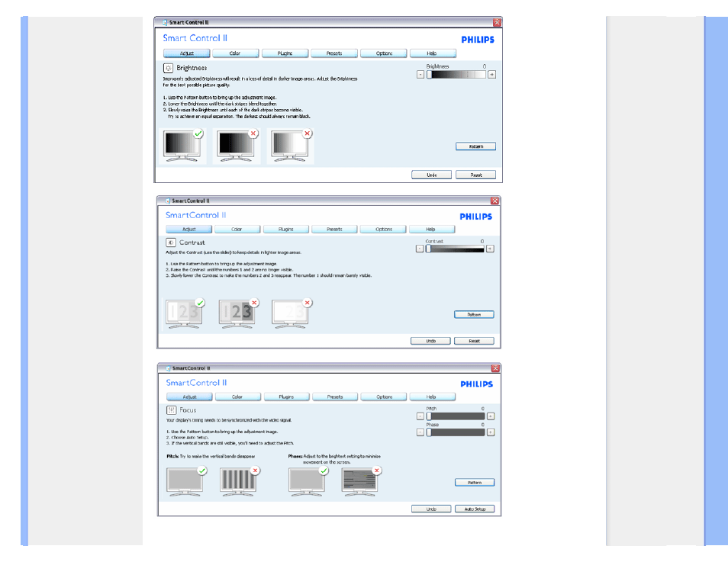
Task: Click the Brightness slider track
Action: pyautogui.click(x=456, y=74)
